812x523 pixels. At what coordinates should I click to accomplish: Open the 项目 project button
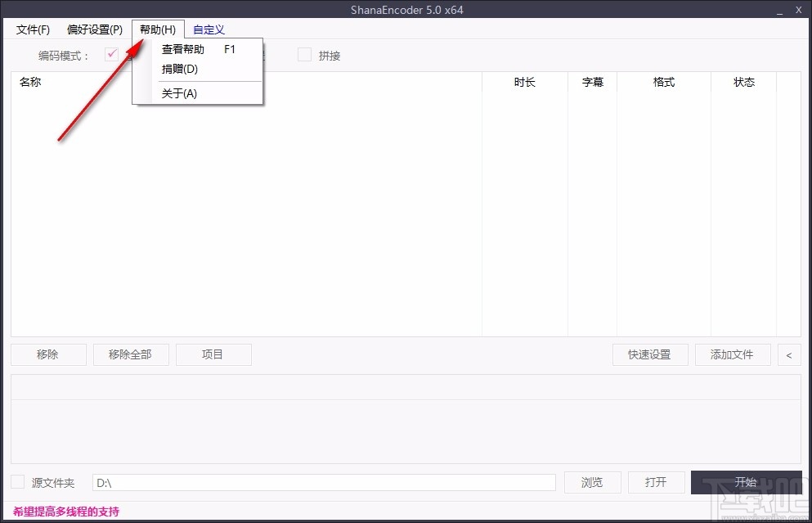click(x=213, y=354)
